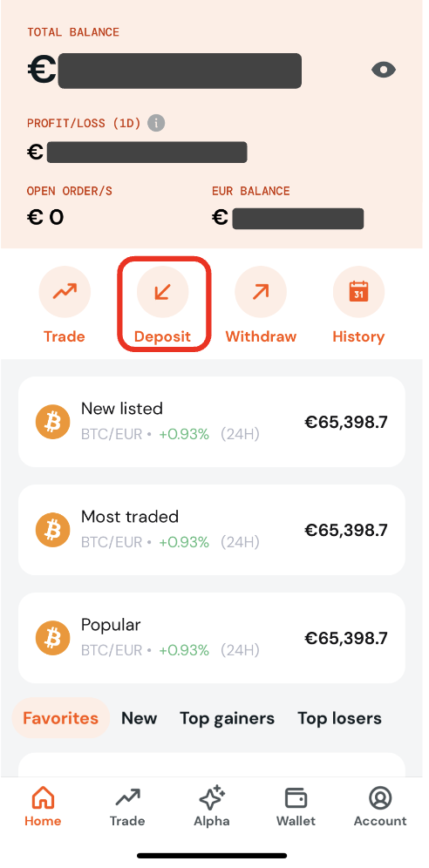Switch to the Top losers tab
The width and height of the screenshot is (429, 868).
point(339,718)
